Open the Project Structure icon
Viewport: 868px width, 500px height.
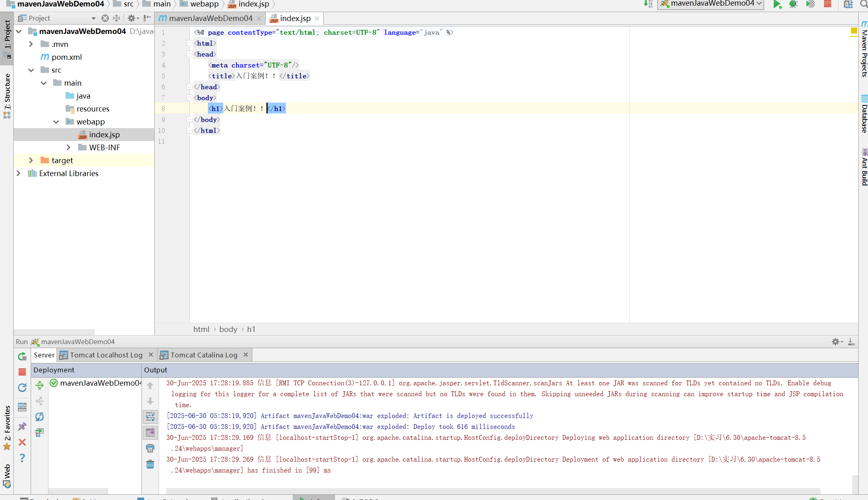pyautogui.click(x=848, y=4)
